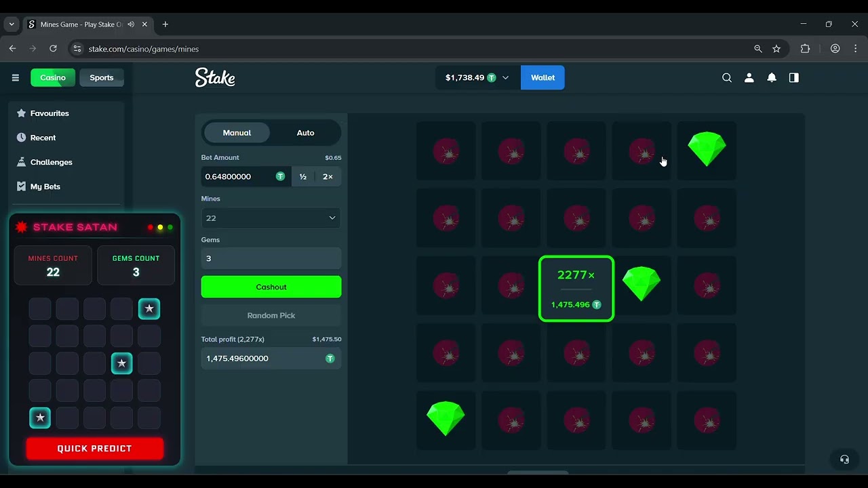
Task: Close the Mines Game browser tab
Action: click(144, 24)
